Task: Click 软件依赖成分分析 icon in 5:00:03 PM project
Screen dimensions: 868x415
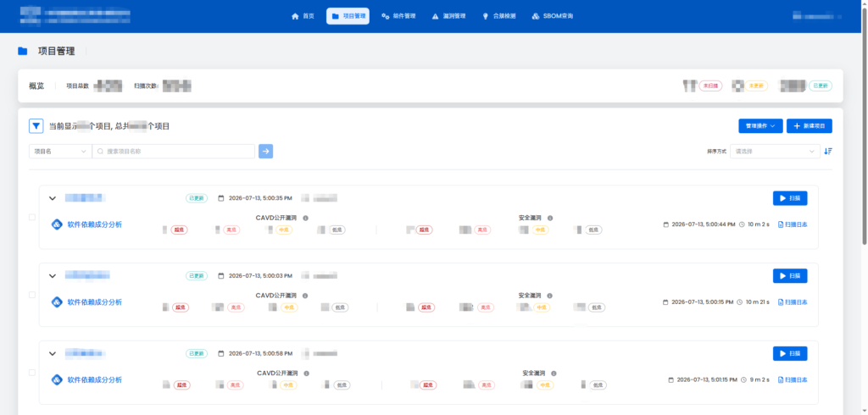Action: [57, 302]
